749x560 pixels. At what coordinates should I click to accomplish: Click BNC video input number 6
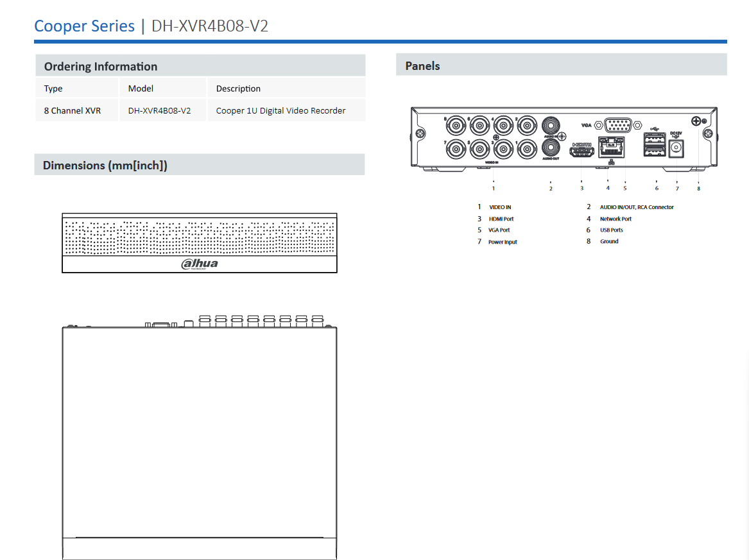click(479, 126)
